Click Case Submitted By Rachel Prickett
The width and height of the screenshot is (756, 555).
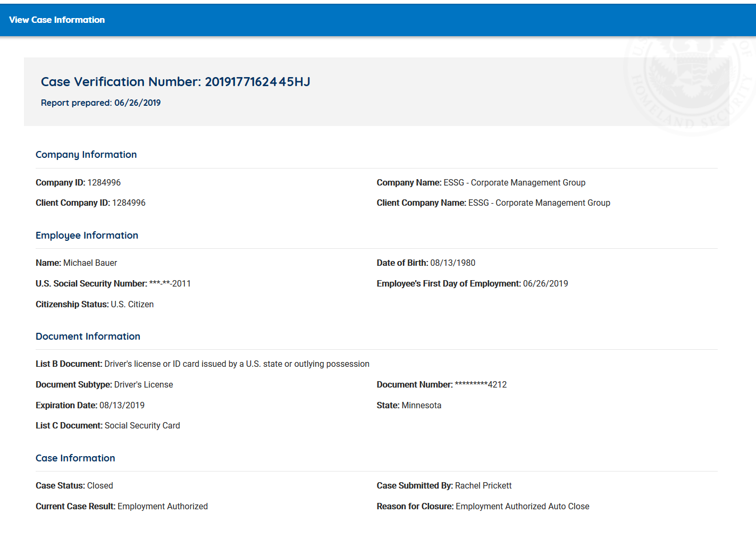(483, 485)
